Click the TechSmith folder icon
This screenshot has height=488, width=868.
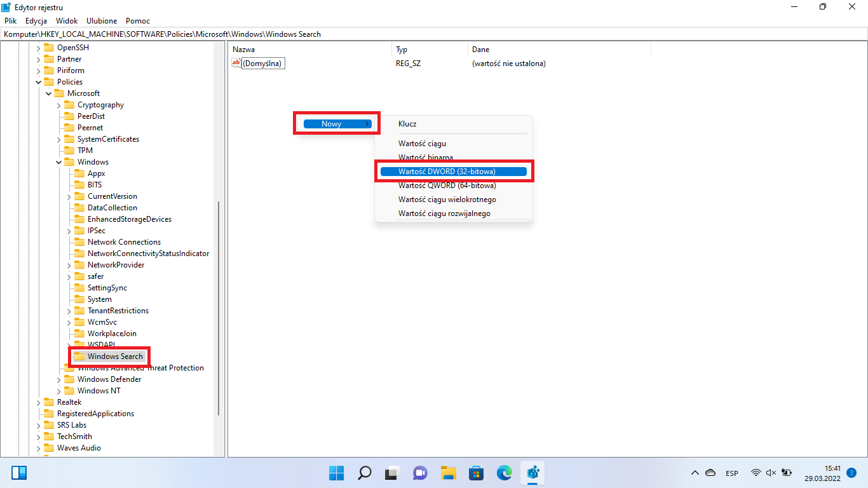coord(49,437)
